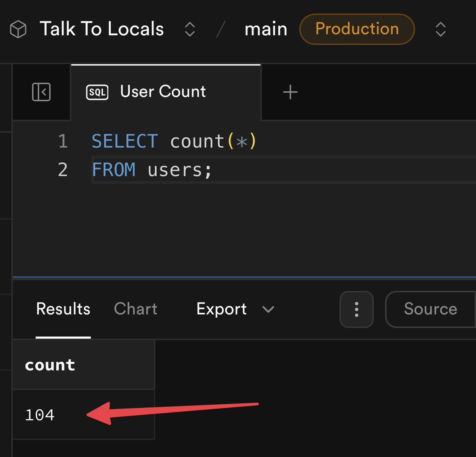The width and height of the screenshot is (476, 457).
Task: Select the main branch label
Action: click(266, 29)
